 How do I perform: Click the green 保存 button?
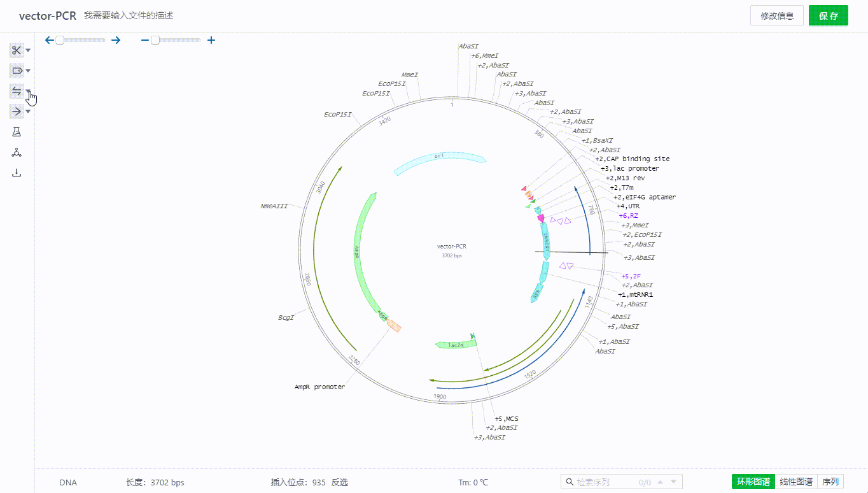(x=828, y=16)
